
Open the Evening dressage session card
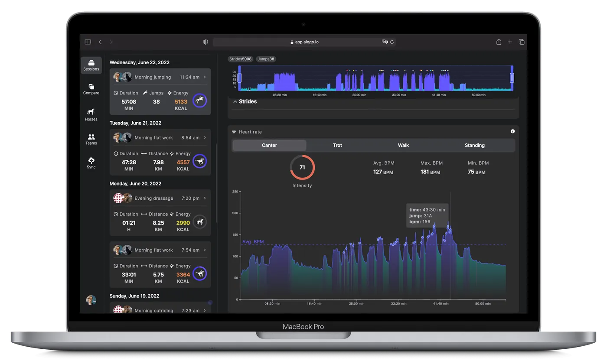[160, 212]
